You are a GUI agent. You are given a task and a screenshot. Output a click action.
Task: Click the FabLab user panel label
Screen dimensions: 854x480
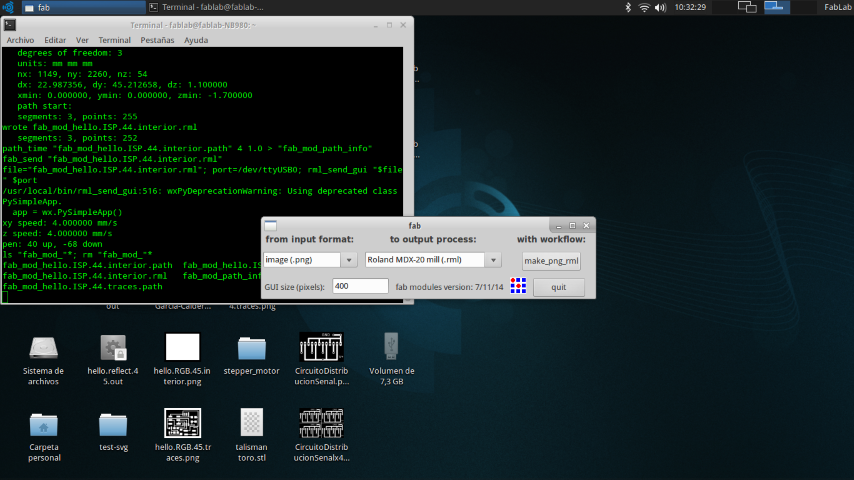point(837,7)
